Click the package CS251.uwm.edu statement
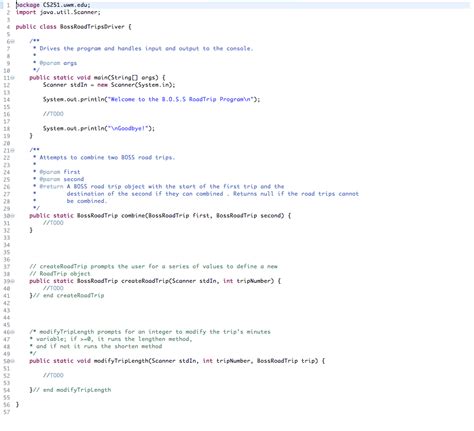 [x=53, y=5]
